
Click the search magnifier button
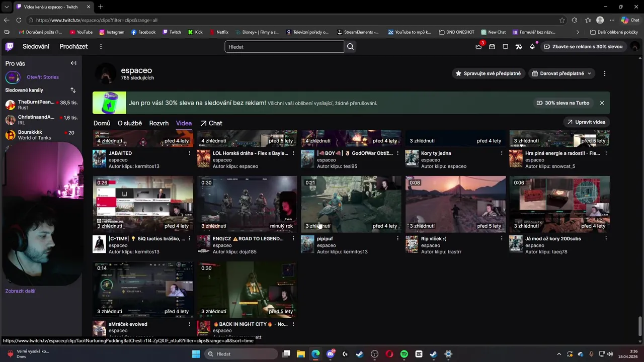(351, 47)
